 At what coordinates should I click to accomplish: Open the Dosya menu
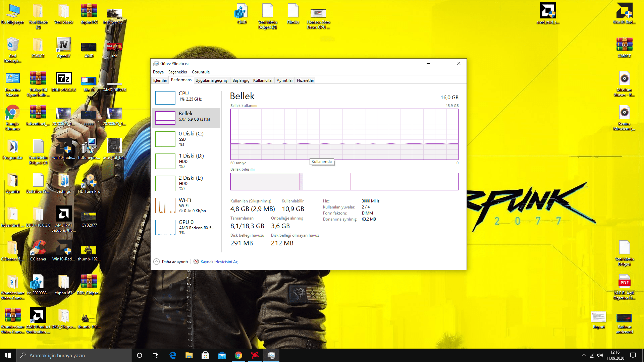[158, 72]
